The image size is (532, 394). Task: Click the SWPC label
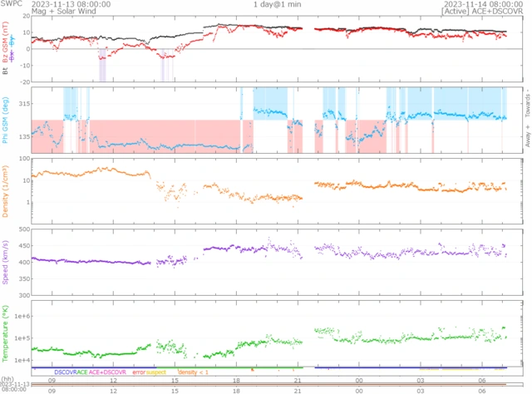(x=11, y=4)
